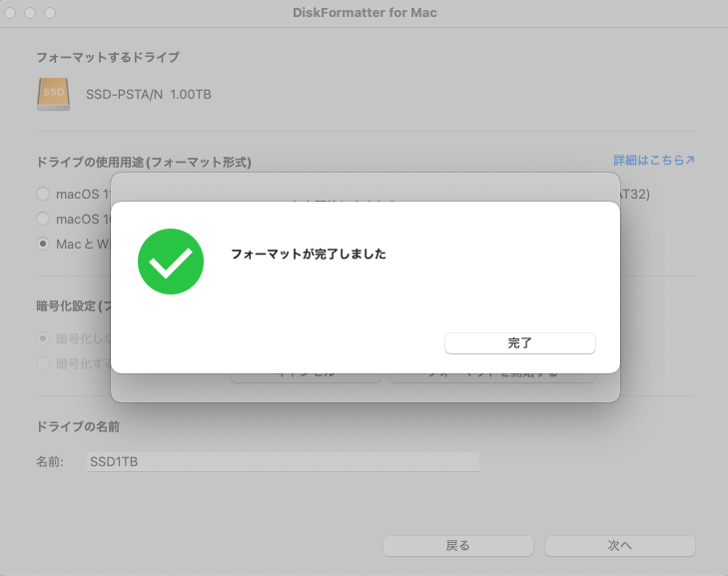Viewport: 728px width, 576px height.
Task: Select the second macOS format radio option
Action: pos(43,218)
